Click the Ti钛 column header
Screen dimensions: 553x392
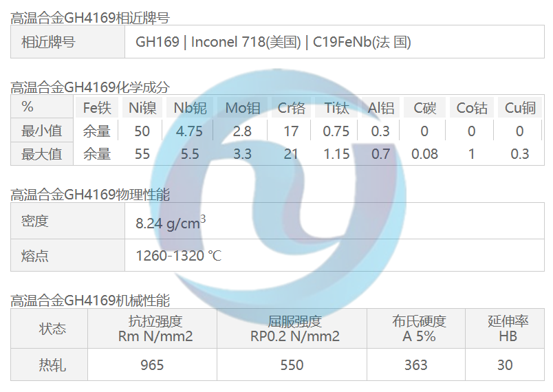336,108
